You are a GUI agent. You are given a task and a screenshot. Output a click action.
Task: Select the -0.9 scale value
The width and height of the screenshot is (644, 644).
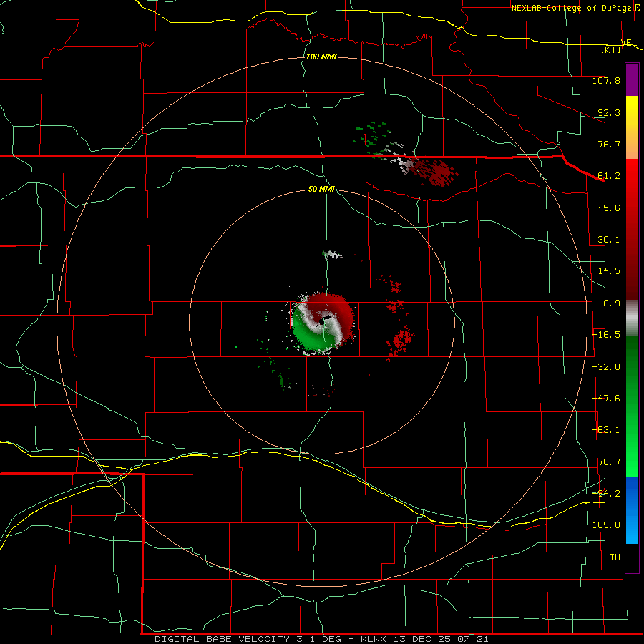609,303
